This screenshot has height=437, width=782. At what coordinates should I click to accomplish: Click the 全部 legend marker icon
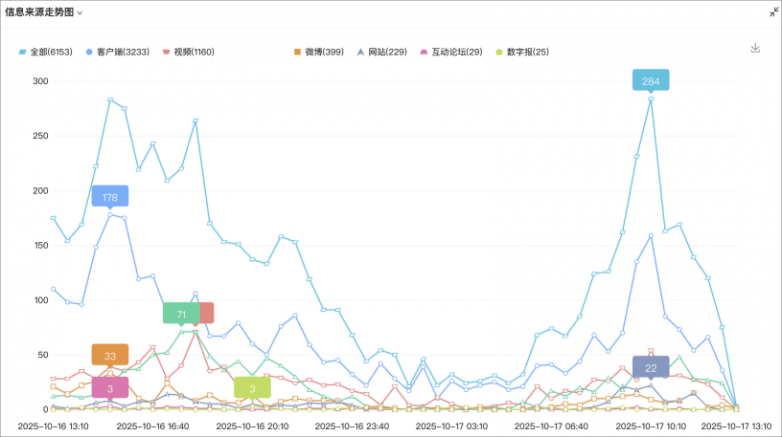[x=22, y=51]
